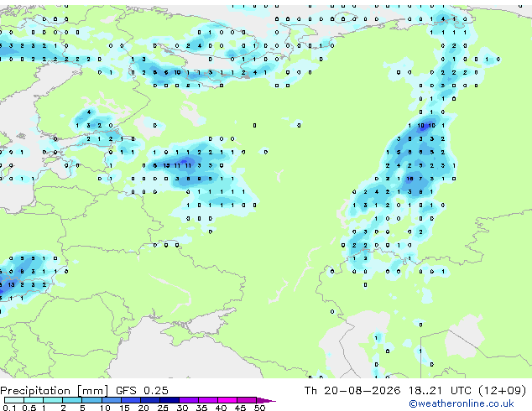Click the legend label '0.1'
The image size is (532, 411).
(9, 408)
